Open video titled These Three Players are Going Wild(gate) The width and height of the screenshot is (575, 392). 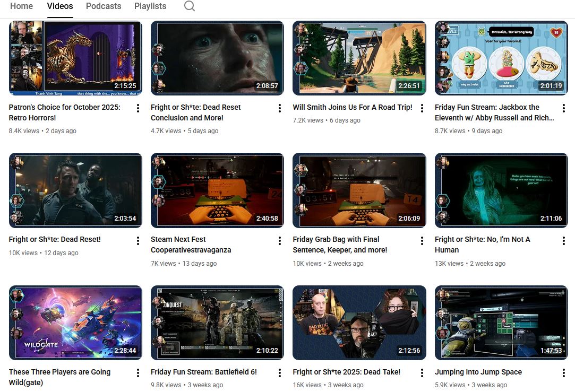[x=59, y=377]
